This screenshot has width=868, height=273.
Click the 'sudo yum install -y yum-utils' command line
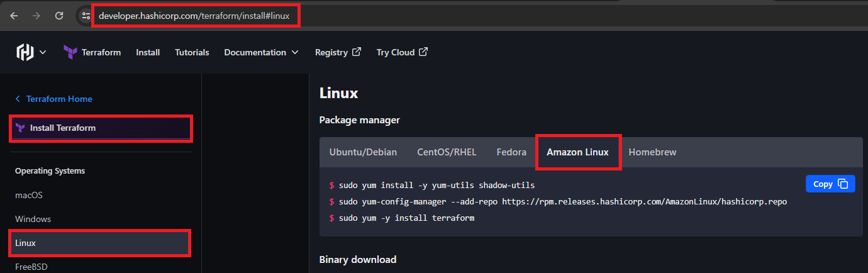pos(432,185)
